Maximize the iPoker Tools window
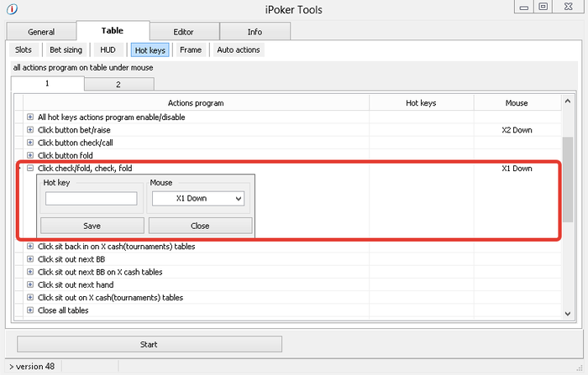This screenshot has height=375, width=588. click(543, 7)
